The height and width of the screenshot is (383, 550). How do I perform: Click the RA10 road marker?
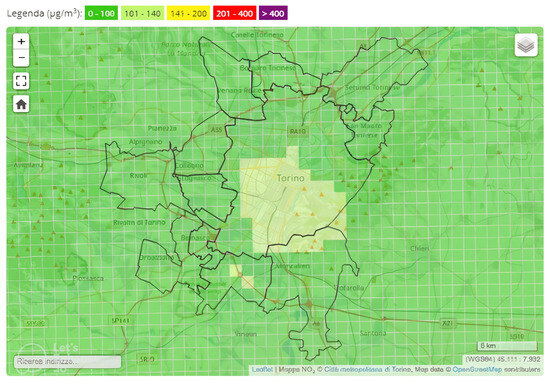coord(297,132)
